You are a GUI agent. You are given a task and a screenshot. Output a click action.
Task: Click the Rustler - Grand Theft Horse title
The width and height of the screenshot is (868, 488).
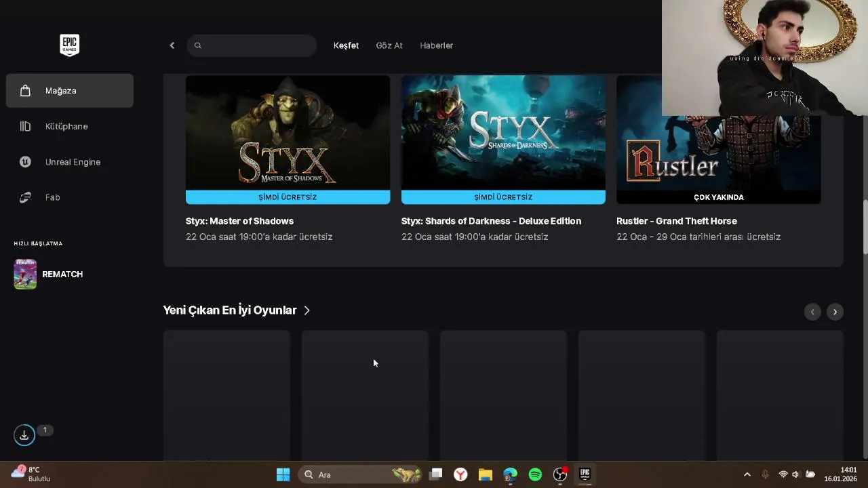(677, 221)
